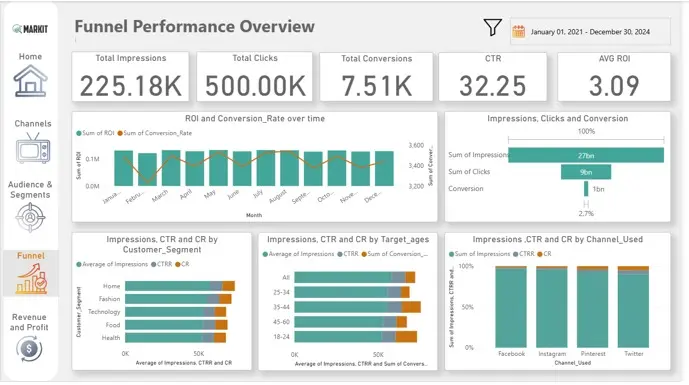
Task: Select the March bar in ROI chart
Action: [171, 168]
